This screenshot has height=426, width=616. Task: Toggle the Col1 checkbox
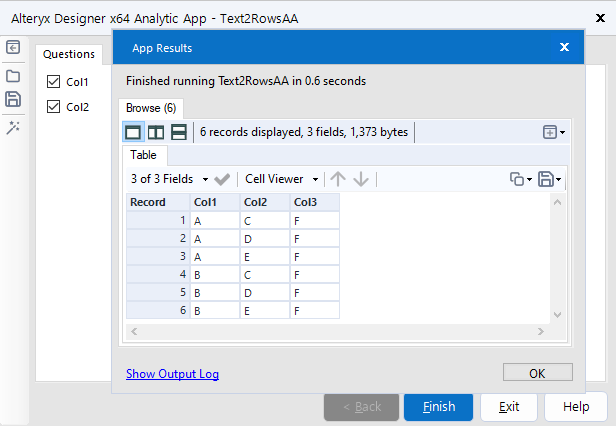(x=54, y=81)
